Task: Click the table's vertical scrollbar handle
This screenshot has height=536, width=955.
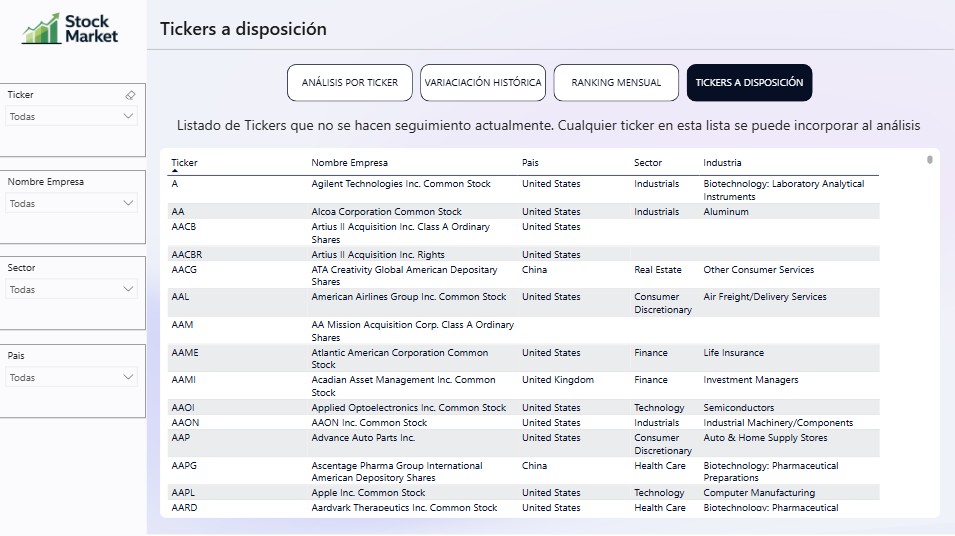Action: pyautogui.click(x=929, y=159)
